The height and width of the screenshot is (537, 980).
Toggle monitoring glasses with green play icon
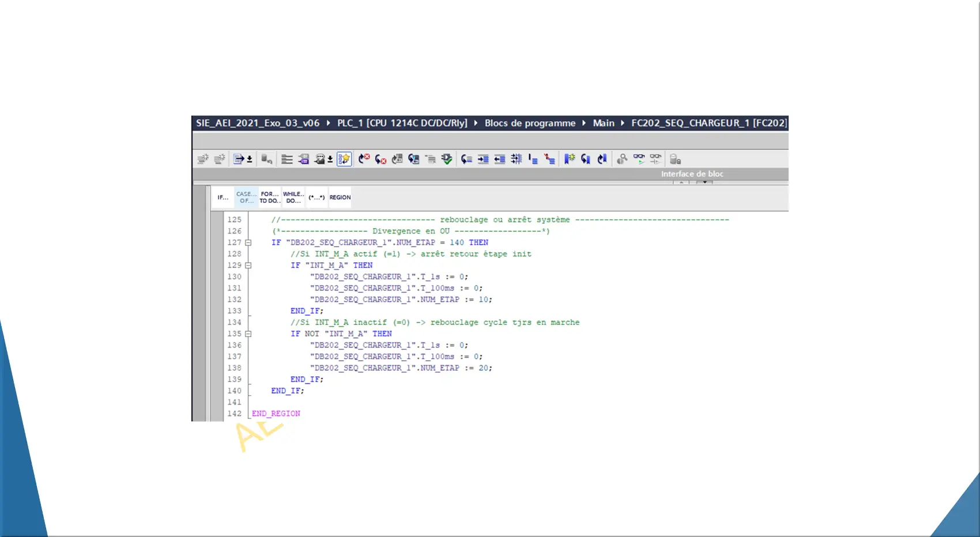(639, 159)
